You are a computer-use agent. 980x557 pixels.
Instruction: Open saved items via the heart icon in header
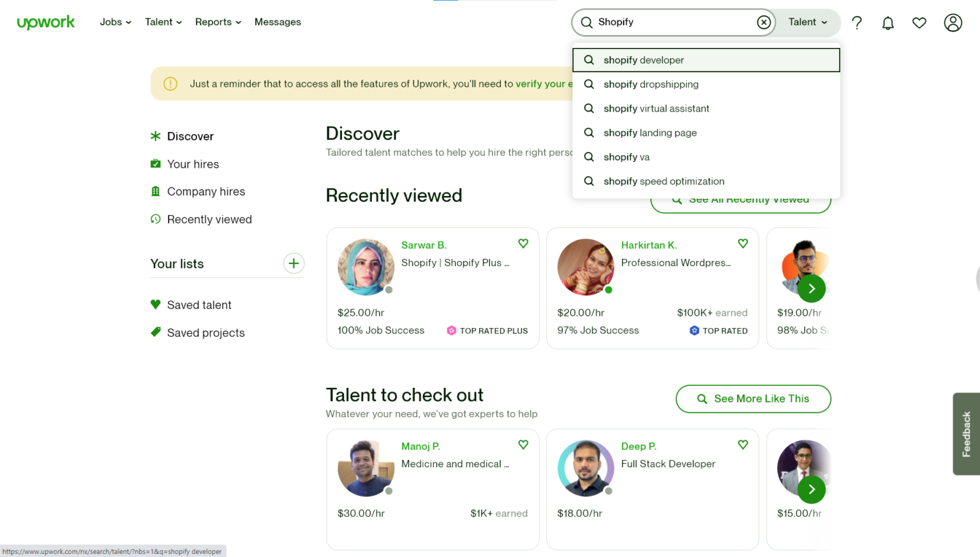[919, 22]
